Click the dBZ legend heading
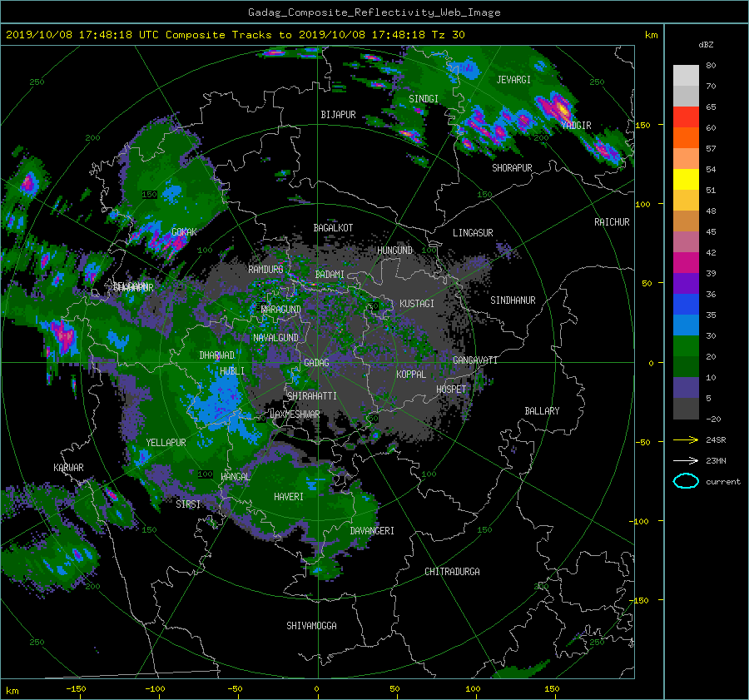Viewport: 749px width, 700px height. click(706, 45)
